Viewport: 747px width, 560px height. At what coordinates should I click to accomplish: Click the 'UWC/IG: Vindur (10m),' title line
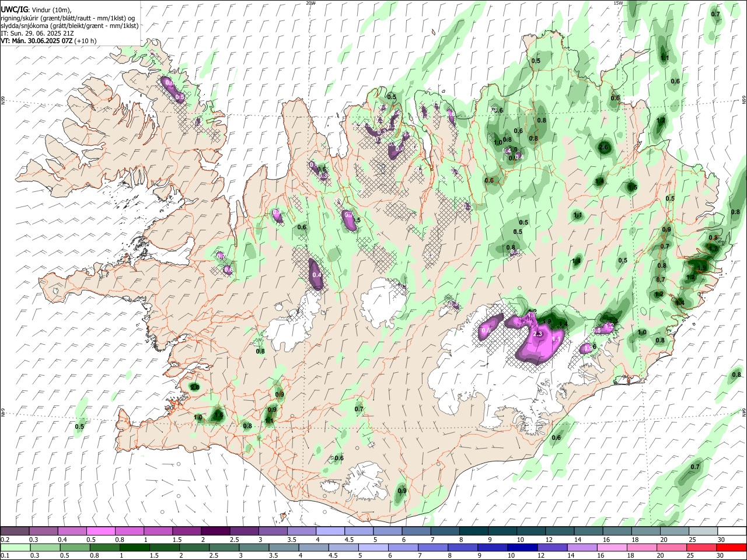click(36, 9)
